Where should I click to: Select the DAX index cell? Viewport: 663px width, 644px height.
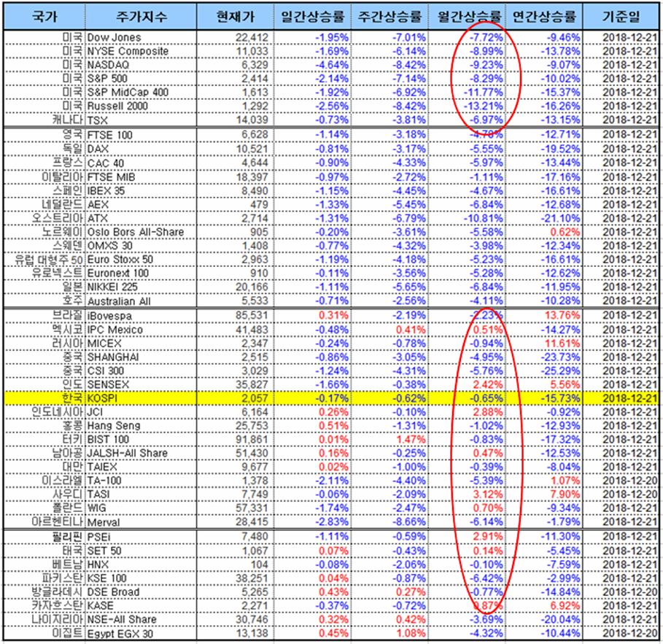tap(141, 149)
